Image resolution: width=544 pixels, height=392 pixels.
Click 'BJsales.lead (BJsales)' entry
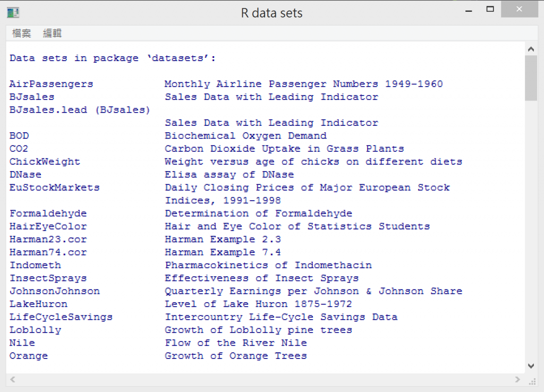pyautogui.click(x=80, y=110)
